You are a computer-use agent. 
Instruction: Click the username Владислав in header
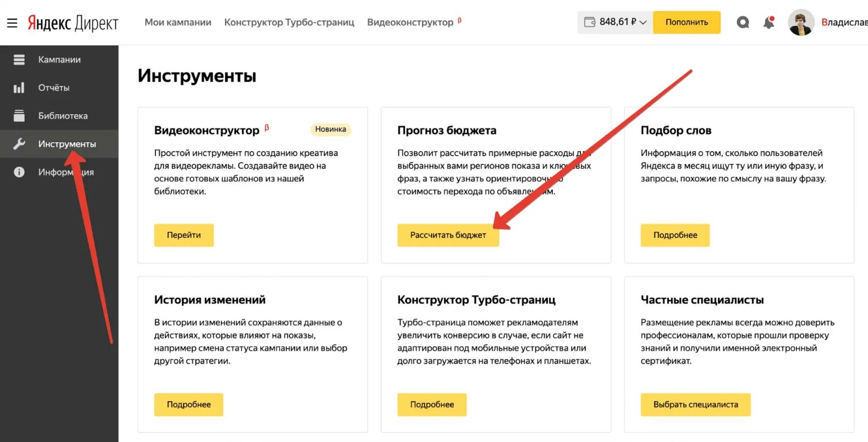(844, 23)
